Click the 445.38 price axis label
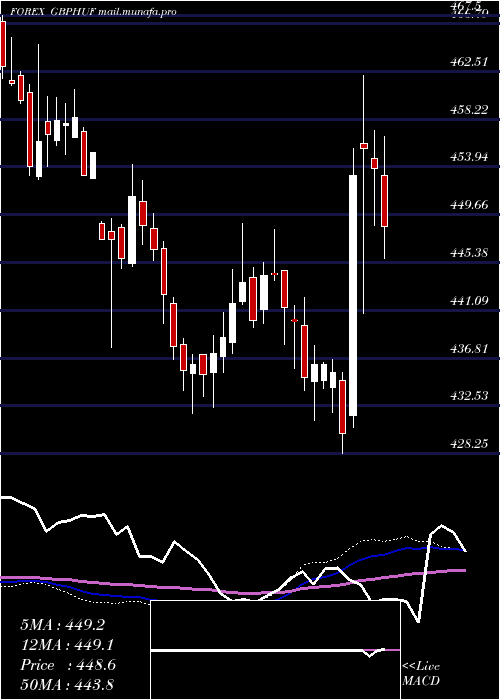Screen dimensions: 500x700 point(468,253)
